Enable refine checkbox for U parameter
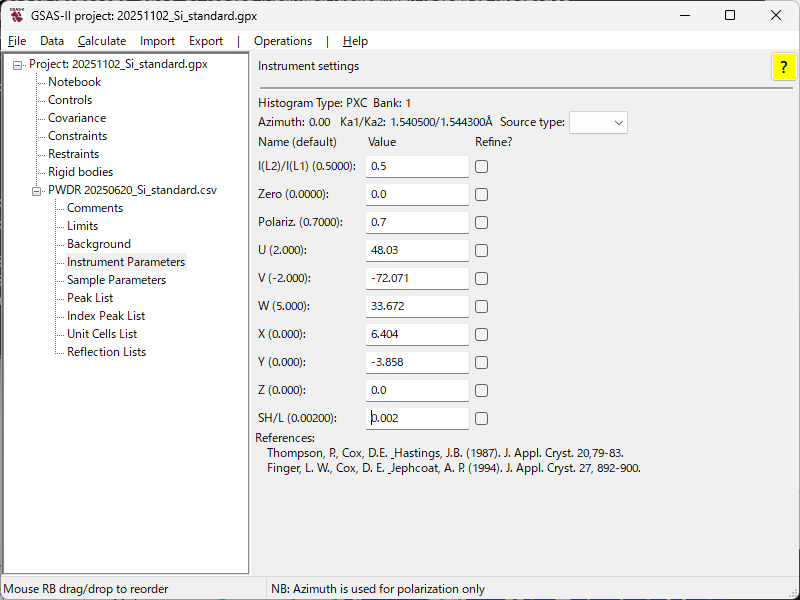This screenshot has width=800, height=600. point(482,251)
